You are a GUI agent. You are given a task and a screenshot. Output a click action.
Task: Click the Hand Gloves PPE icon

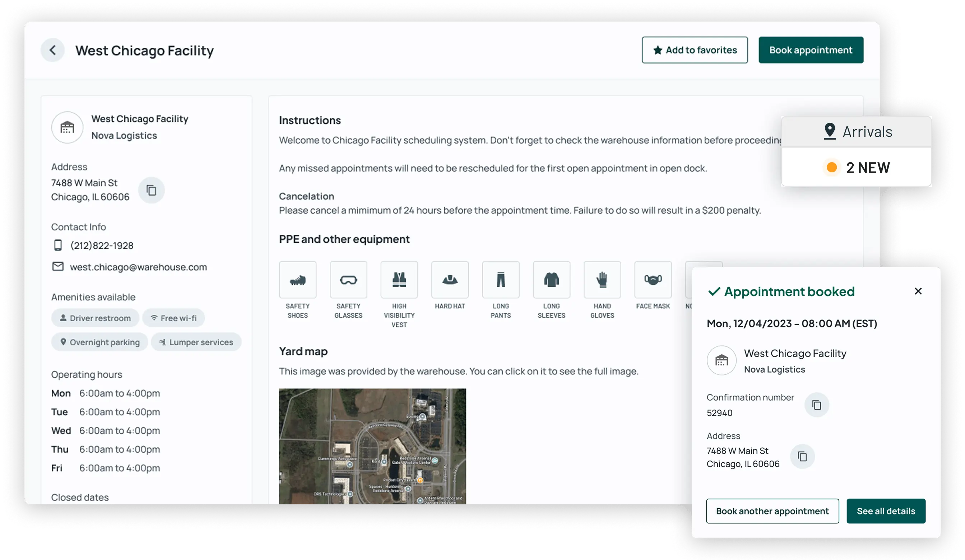pos(602,279)
